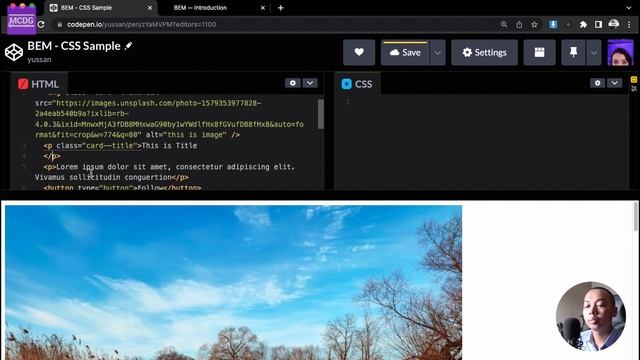Viewport: 640px width, 360px height.
Task: Edit pen title with pencil icon
Action: tap(129, 46)
